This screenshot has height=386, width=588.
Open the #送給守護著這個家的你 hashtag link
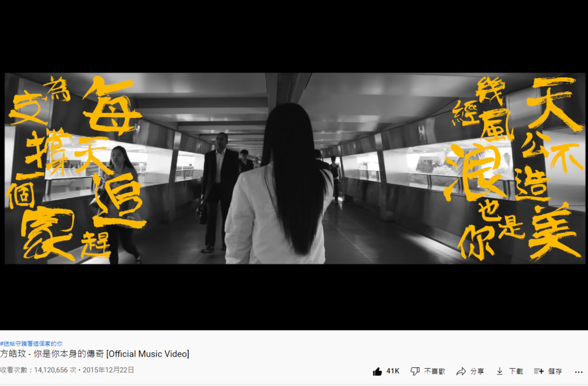pos(31,344)
